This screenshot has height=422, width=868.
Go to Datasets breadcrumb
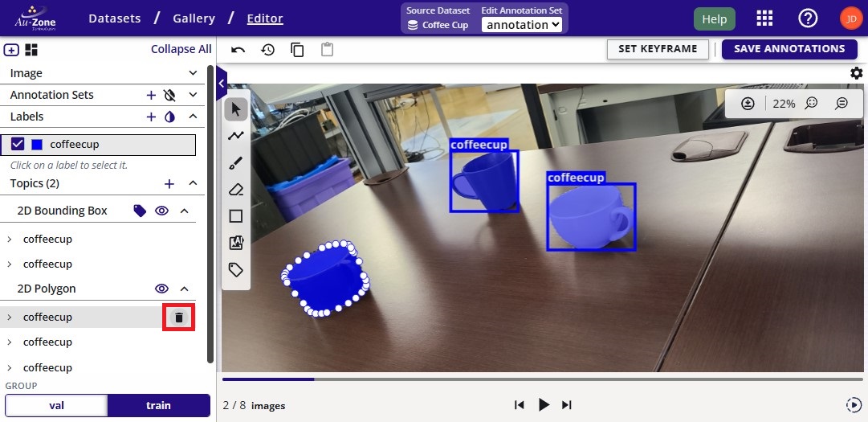click(115, 18)
